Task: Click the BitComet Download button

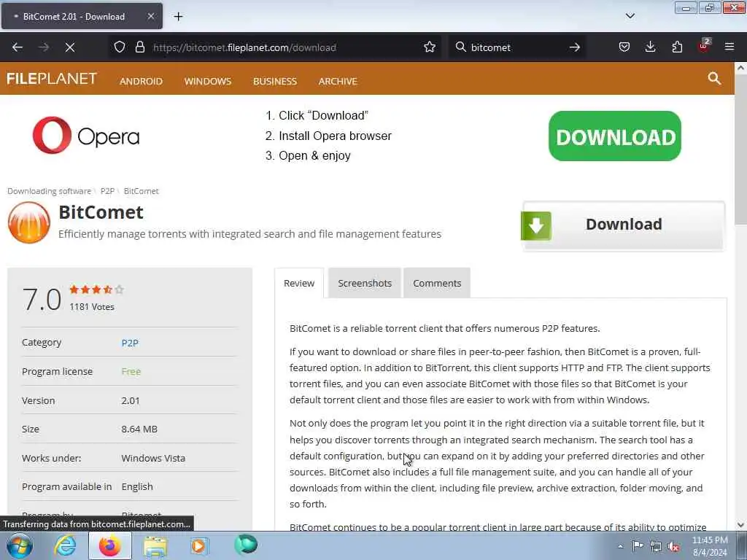Action: point(623,226)
